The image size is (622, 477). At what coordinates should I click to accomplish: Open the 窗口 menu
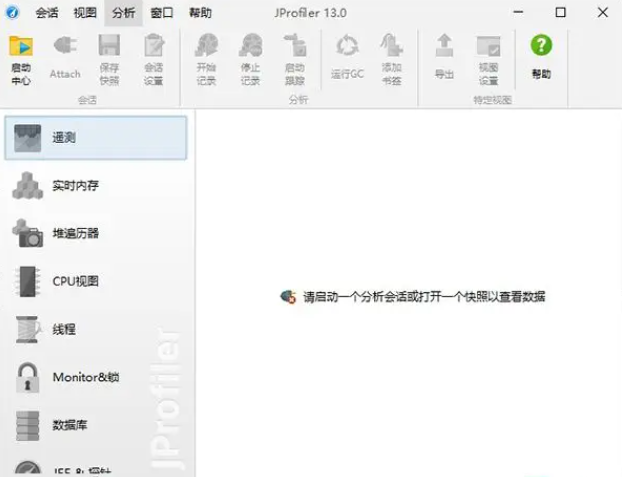161,13
